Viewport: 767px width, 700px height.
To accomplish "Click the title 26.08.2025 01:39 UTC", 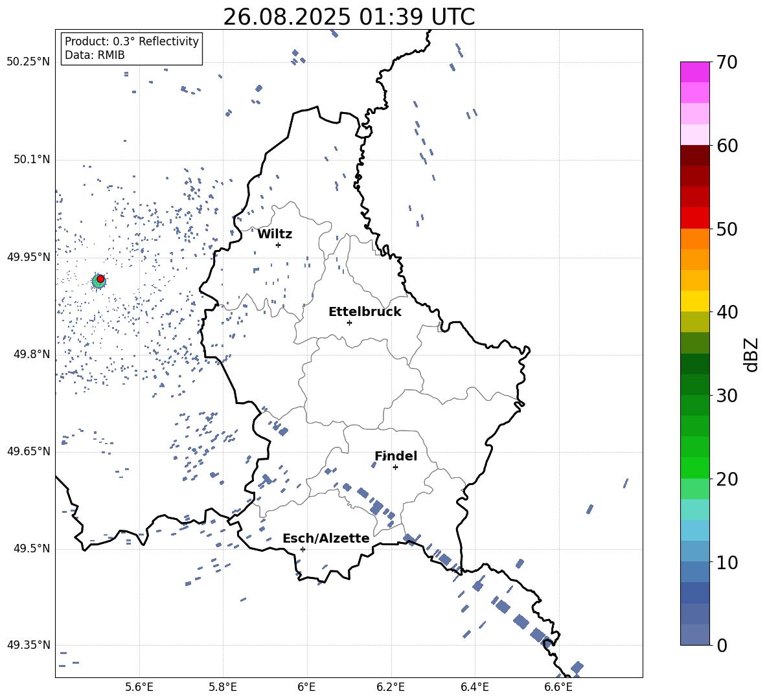I will (349, 17).
